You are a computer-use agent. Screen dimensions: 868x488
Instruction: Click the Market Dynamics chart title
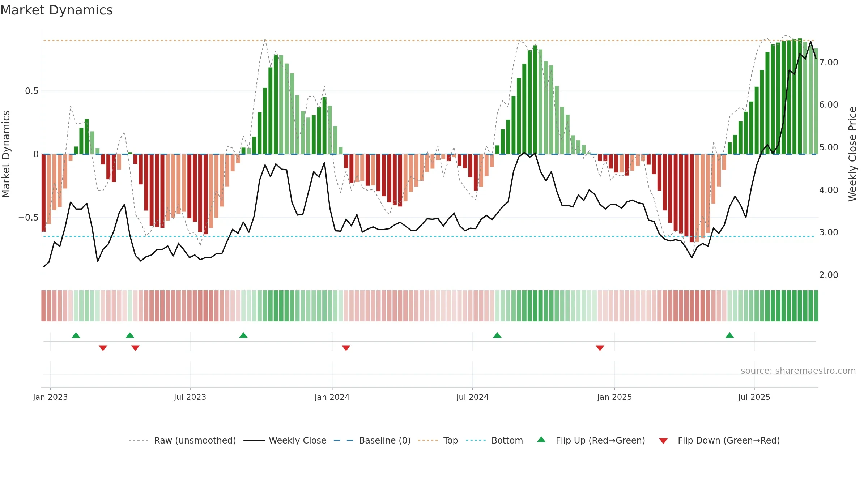56,10
